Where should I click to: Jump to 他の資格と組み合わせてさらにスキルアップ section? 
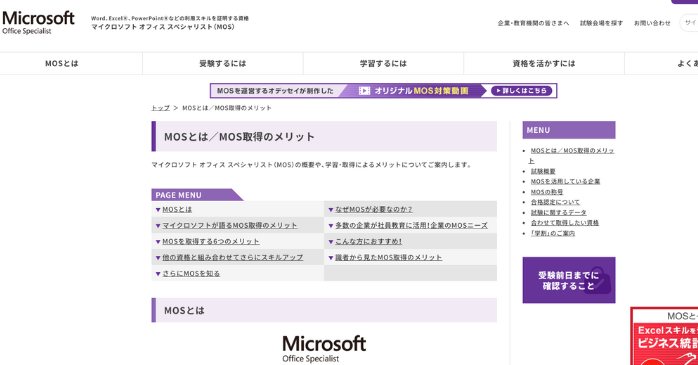click(233, 258)
